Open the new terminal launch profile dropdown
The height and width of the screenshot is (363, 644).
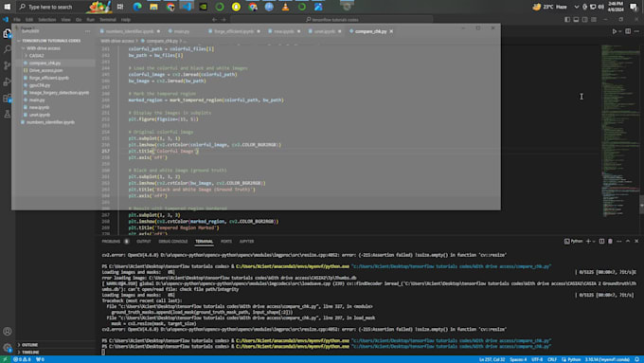tap(594, 242)
